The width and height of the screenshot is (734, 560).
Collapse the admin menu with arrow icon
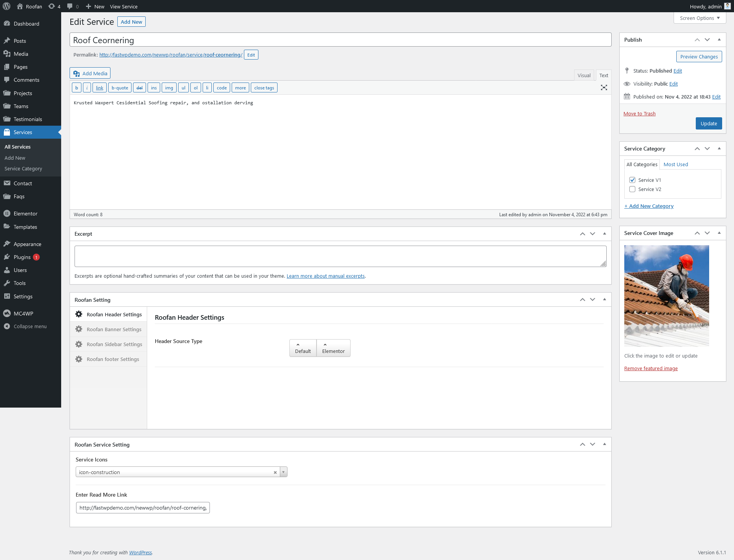[x=6, y=326]
